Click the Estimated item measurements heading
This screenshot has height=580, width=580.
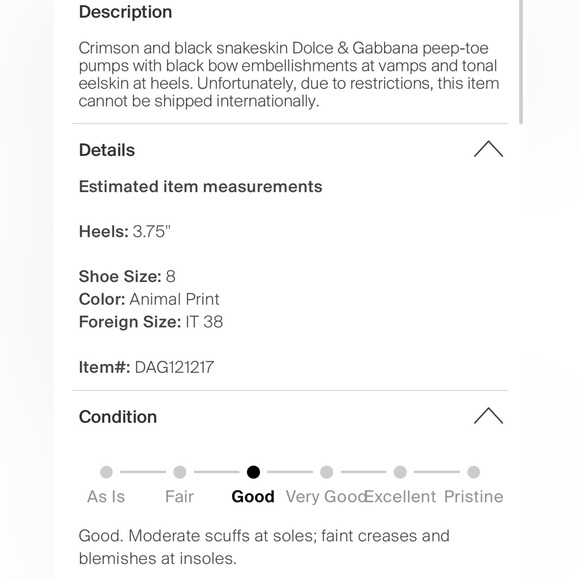tap(200, 186)
